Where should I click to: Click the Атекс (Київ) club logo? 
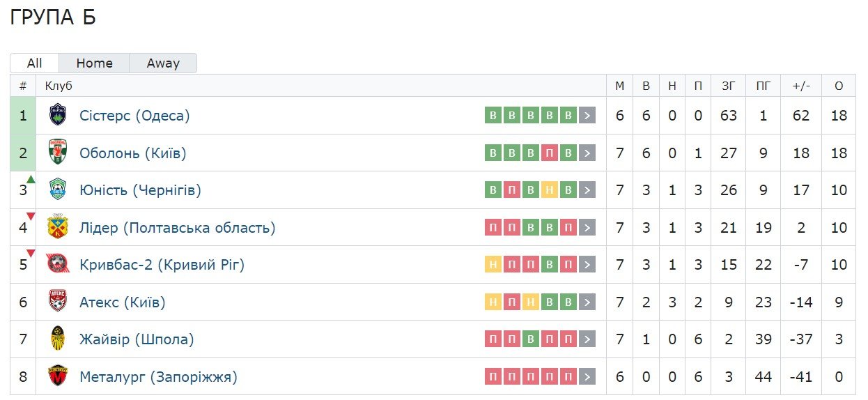click(x=58, y=302)
